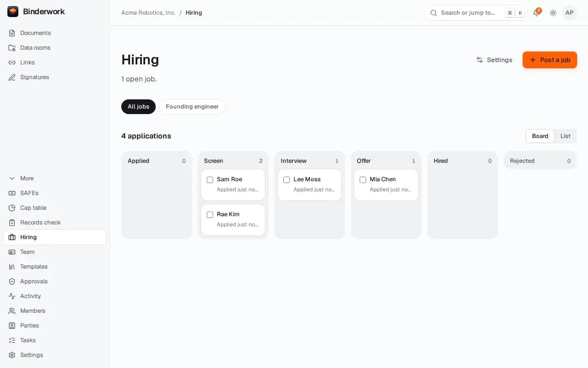Open Mia Chen application card
Screen dimensions: 588x368
coord(386,185)
